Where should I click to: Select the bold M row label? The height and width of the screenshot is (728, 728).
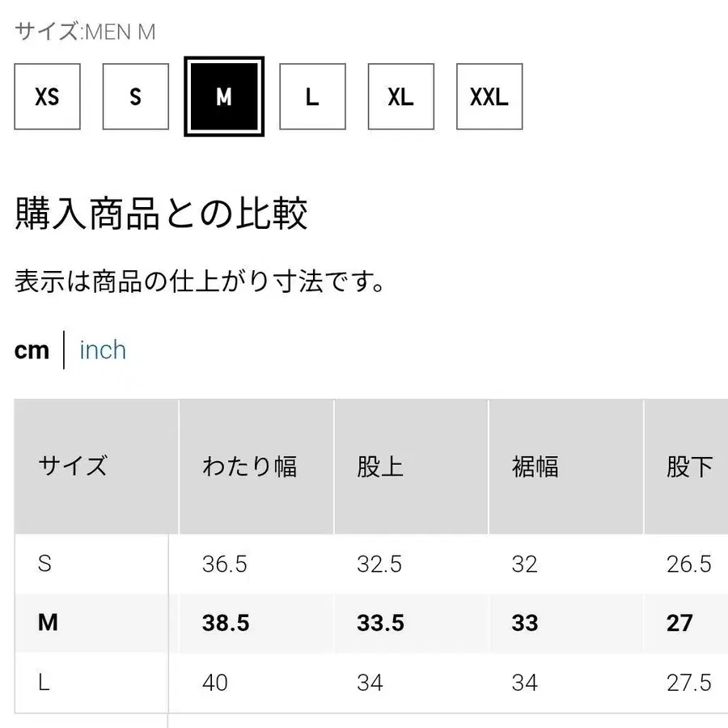click(48, 622)
